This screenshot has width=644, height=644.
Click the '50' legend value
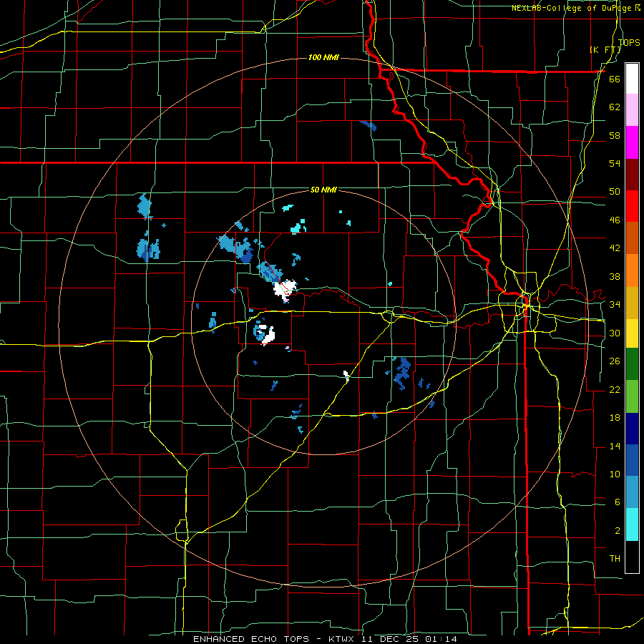(x=615, y=192)
